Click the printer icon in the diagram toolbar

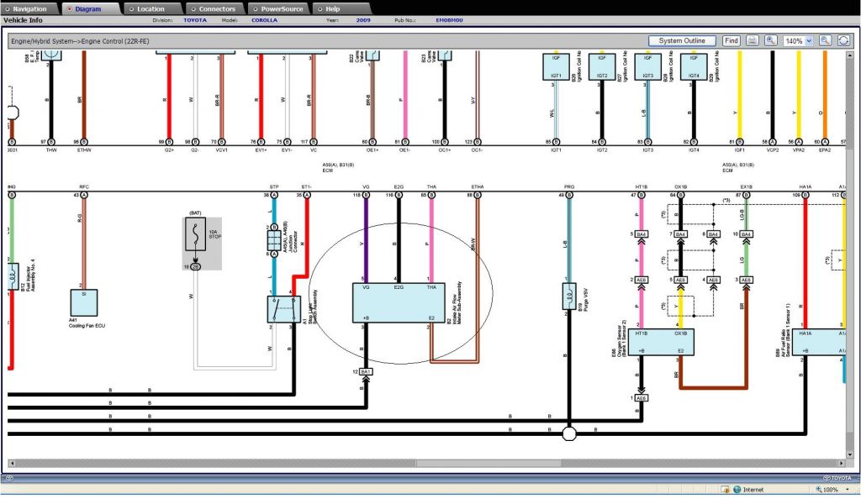(x=753, y=40)
